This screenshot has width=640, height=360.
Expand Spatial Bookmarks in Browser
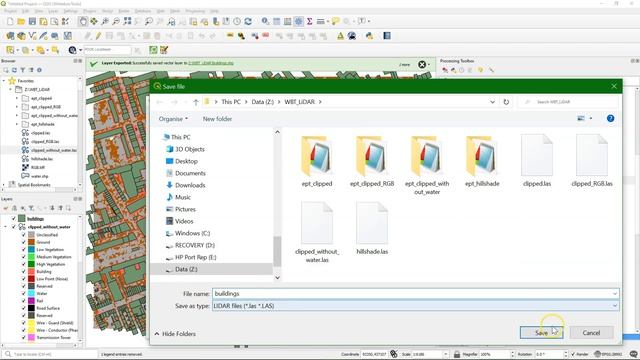click(4, 184)
